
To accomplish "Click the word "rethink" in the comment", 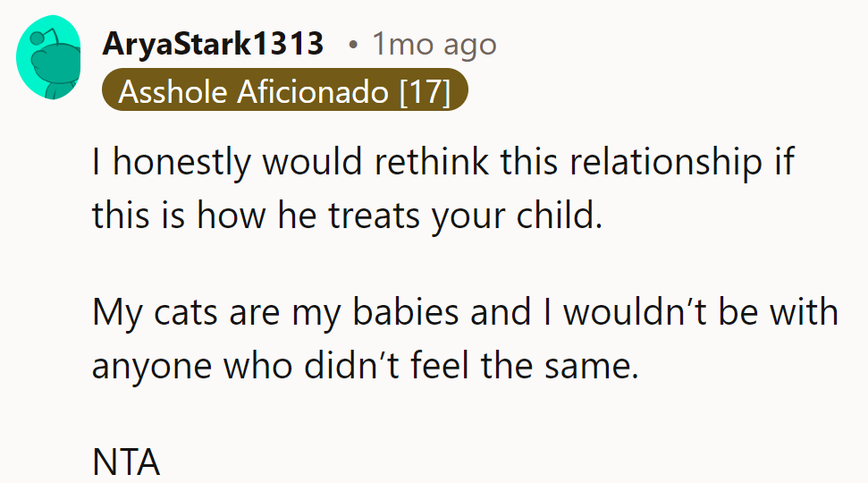I will (x=435, y=162).
